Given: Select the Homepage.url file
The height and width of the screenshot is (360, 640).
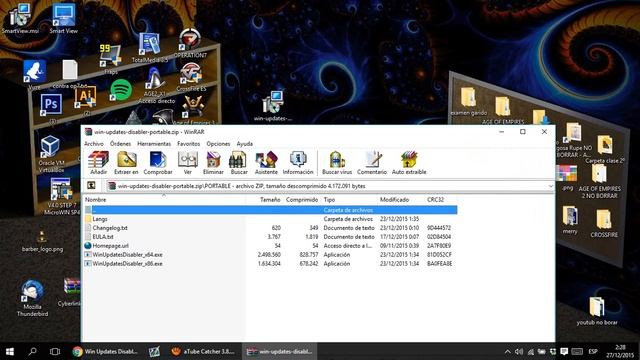Looking at the screenshot, I should [x=270, y=246].
